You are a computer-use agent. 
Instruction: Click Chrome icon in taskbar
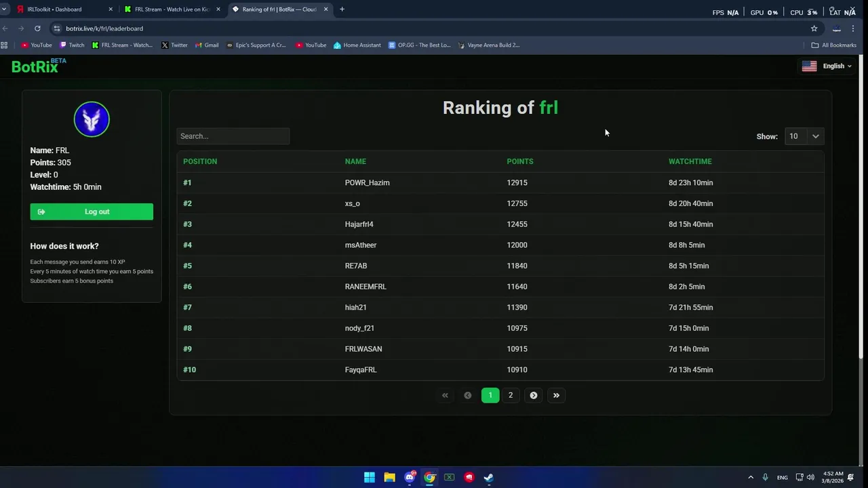pyautogui.click(x=429, y=477)
